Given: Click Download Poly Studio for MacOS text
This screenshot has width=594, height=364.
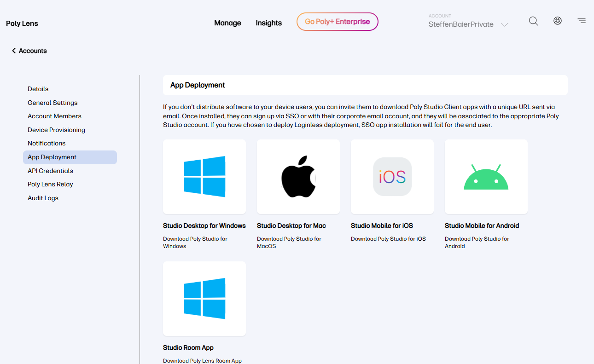Looking at the screenshot, I should point(289,243).
